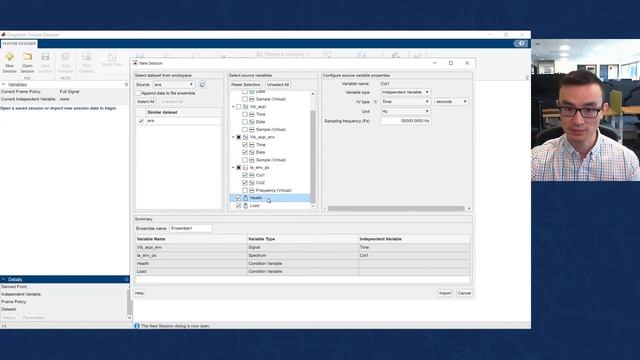
Task: Open the IV type Time dropdown
Action: 405,102
